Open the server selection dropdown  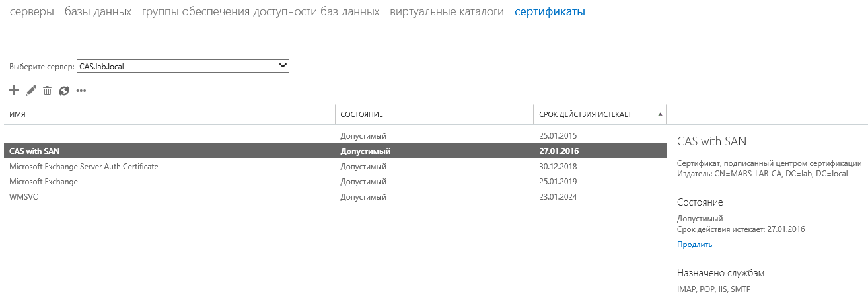[x=183, y=65]
